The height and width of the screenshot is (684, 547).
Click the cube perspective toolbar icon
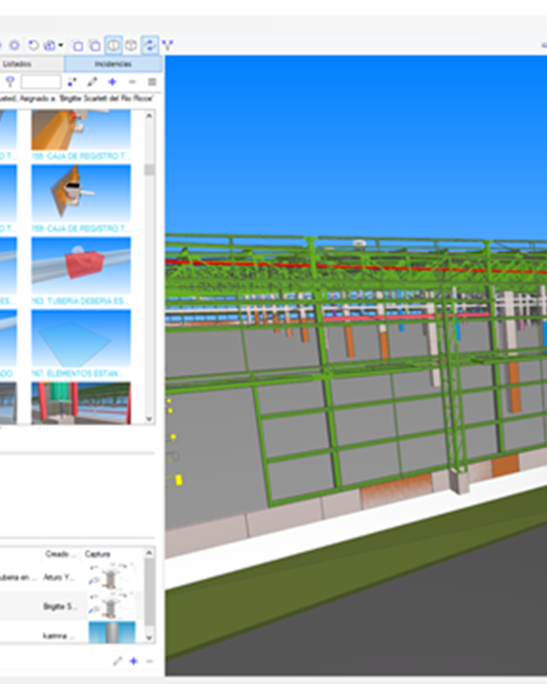pos(131,45)
